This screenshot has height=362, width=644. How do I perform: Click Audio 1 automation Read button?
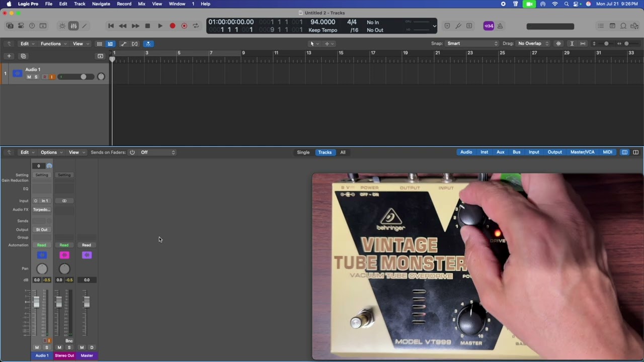(42, 245)
